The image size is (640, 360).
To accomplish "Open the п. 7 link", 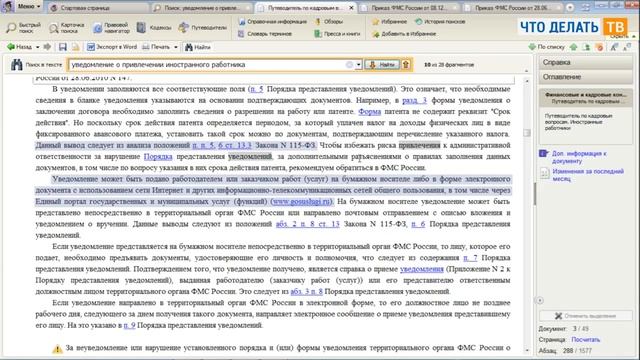I will coord(470,258).
